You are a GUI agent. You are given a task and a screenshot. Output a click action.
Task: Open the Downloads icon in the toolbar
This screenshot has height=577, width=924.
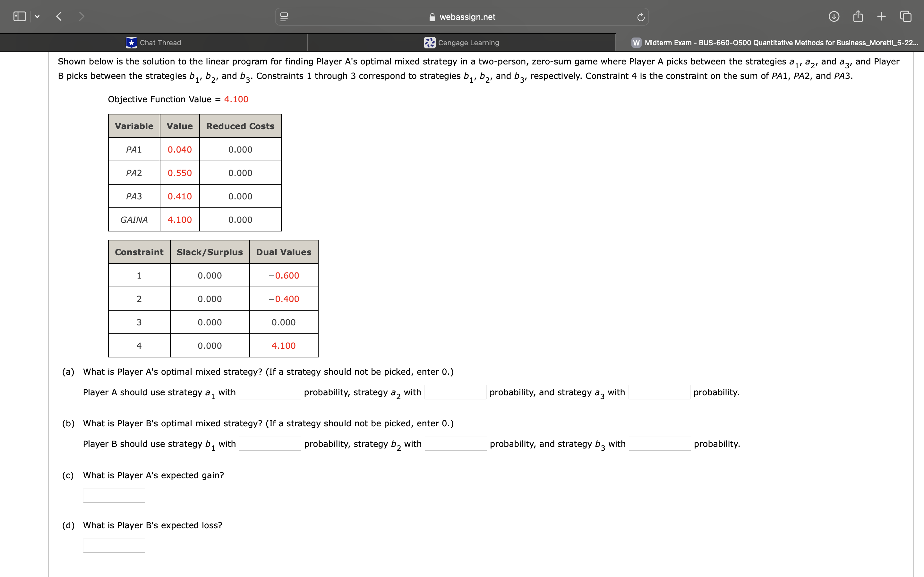(x=834, y=16)
